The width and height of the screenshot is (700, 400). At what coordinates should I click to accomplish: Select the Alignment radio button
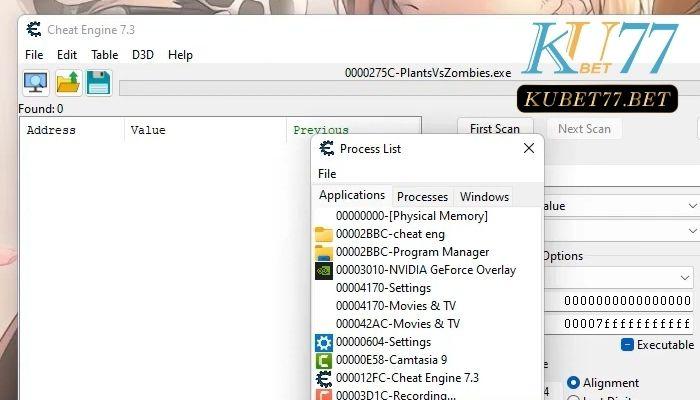tap(573, 383)
